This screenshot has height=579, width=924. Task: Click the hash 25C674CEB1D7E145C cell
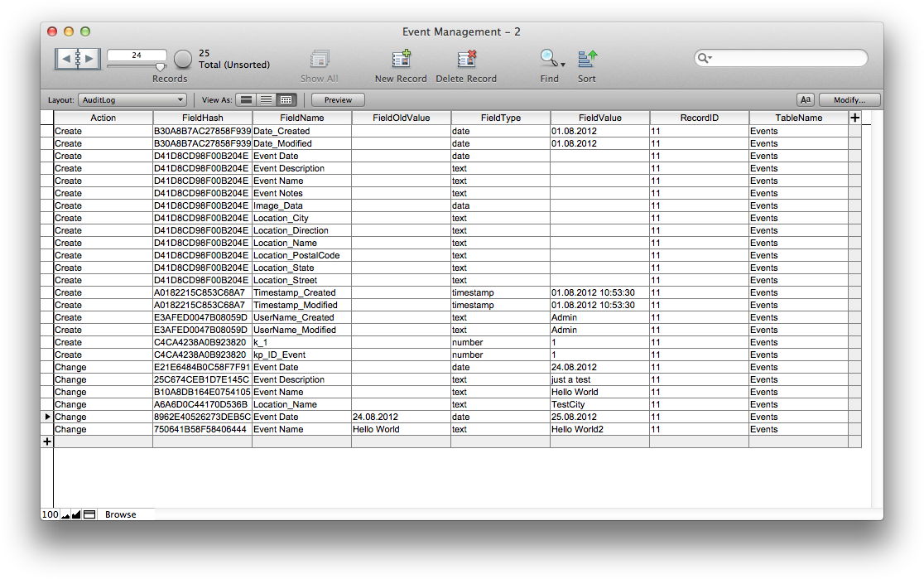203,379
